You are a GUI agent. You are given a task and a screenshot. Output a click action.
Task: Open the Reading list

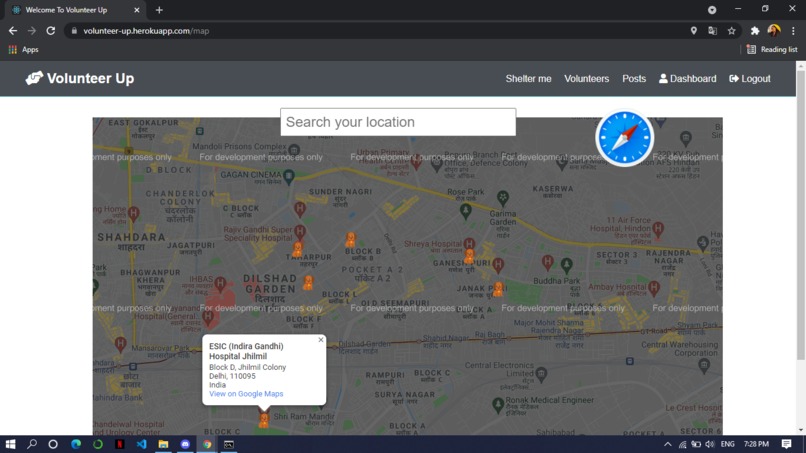click(x=772, y=49)
